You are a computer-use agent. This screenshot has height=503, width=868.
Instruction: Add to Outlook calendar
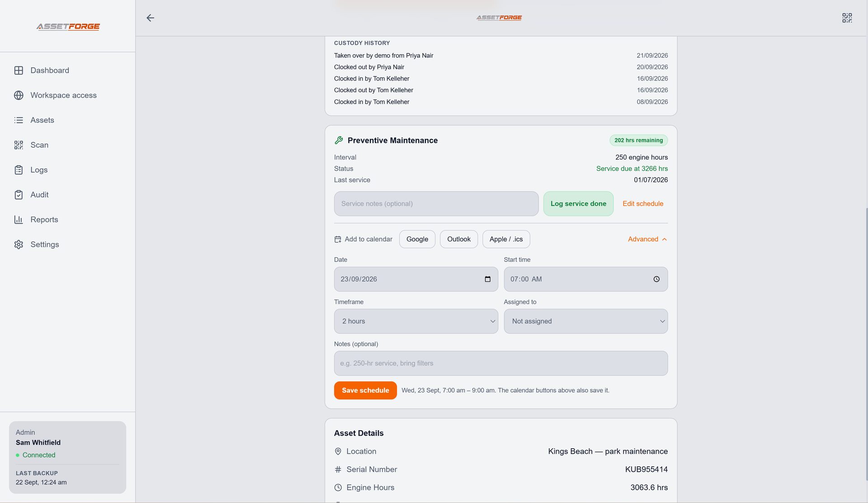tap(458, 239)
